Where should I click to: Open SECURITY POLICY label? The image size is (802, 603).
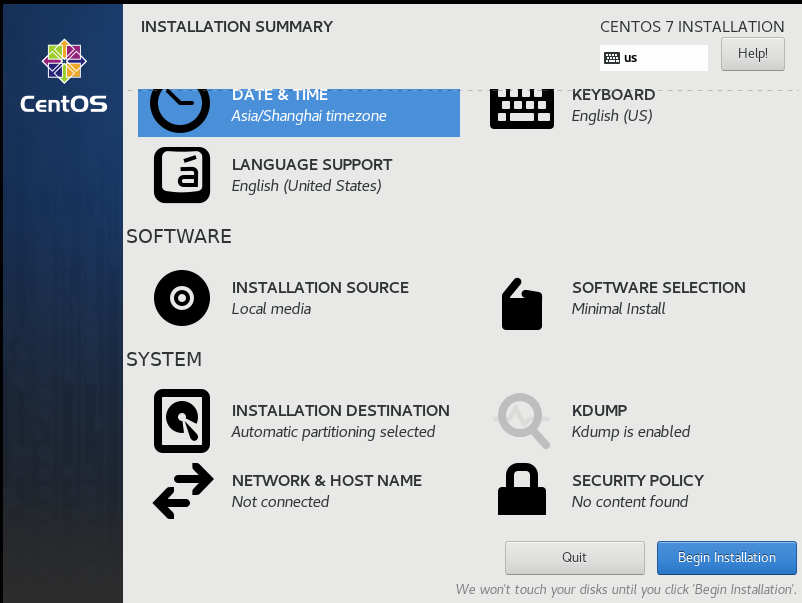point(638,481)
